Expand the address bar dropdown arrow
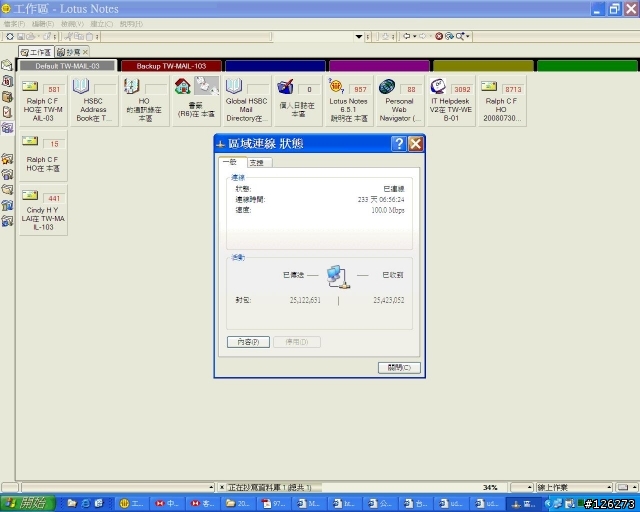Image resolution: width=640 pixels, height=512 pixels. tap(359, 37)
